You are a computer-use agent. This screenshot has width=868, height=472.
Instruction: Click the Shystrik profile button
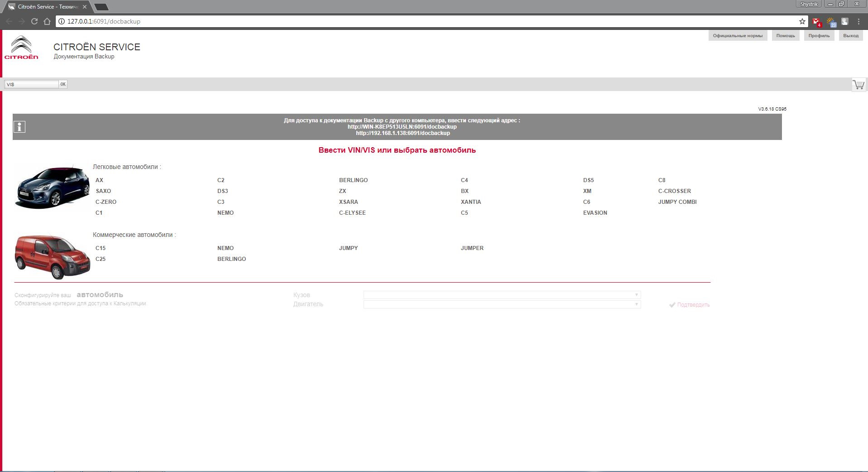pos(809,4)
